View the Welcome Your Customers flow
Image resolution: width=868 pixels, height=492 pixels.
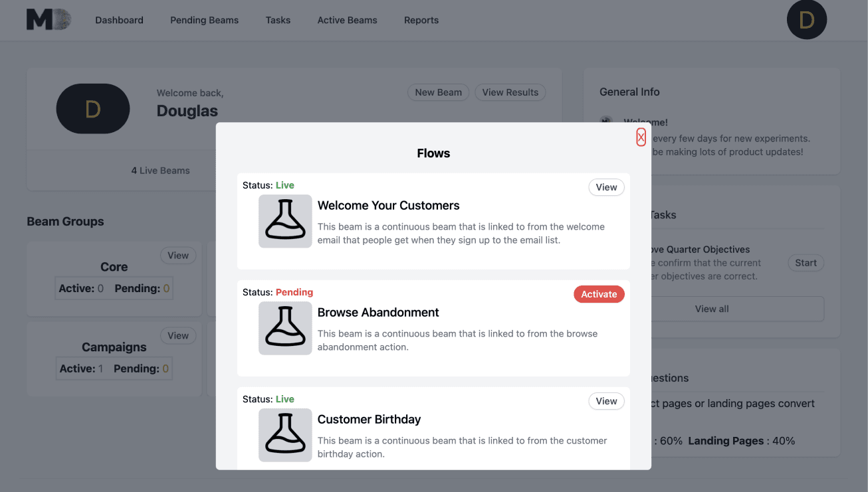pos(606,187)
